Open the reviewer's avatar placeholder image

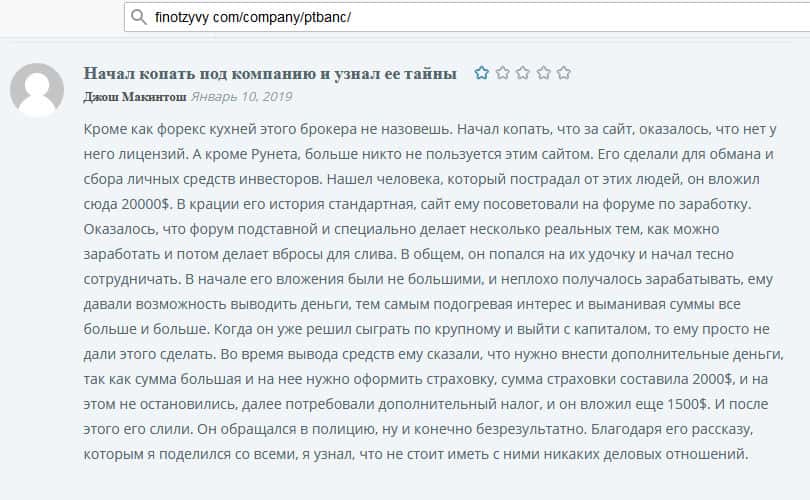coord(37,90)
